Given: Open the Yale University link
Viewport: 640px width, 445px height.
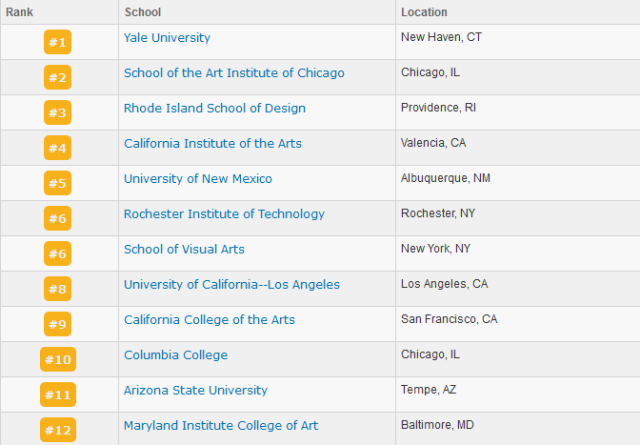Looking at the screenshot, I should [x=167, y=38].
